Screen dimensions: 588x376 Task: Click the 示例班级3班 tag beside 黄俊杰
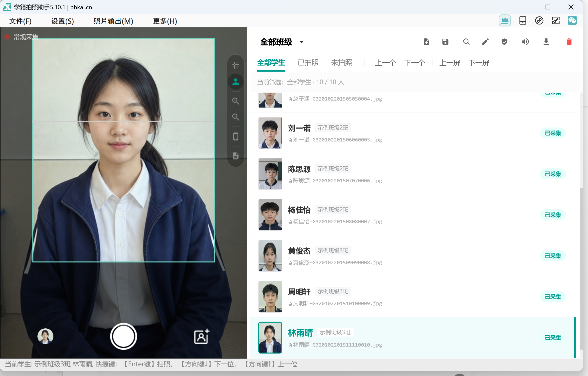pyautogui.click(x=333, y=251)
